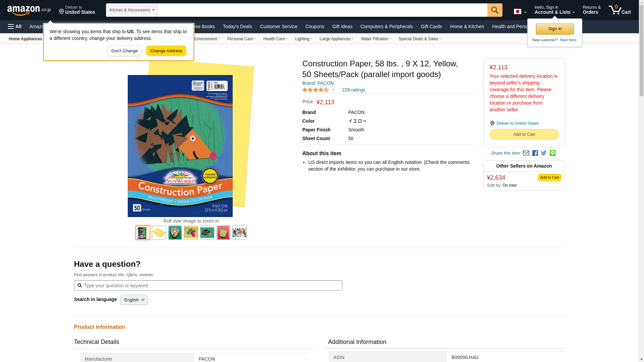Click the yellow Sign in button
The width and height of the screenshot is (644, 362).
tap(555, 29)
